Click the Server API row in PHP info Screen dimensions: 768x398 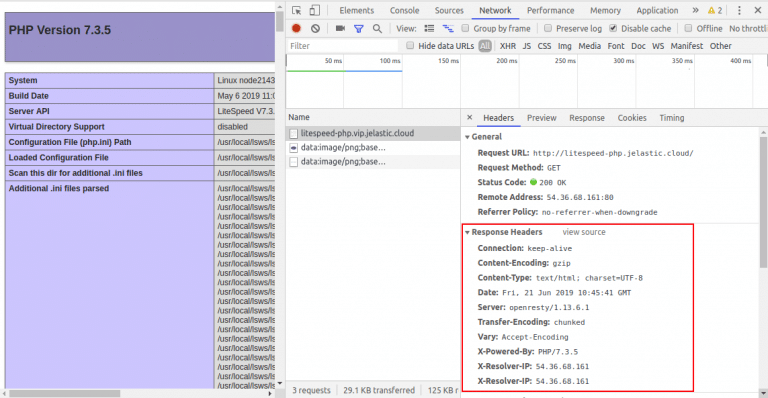tap(140, 111)
